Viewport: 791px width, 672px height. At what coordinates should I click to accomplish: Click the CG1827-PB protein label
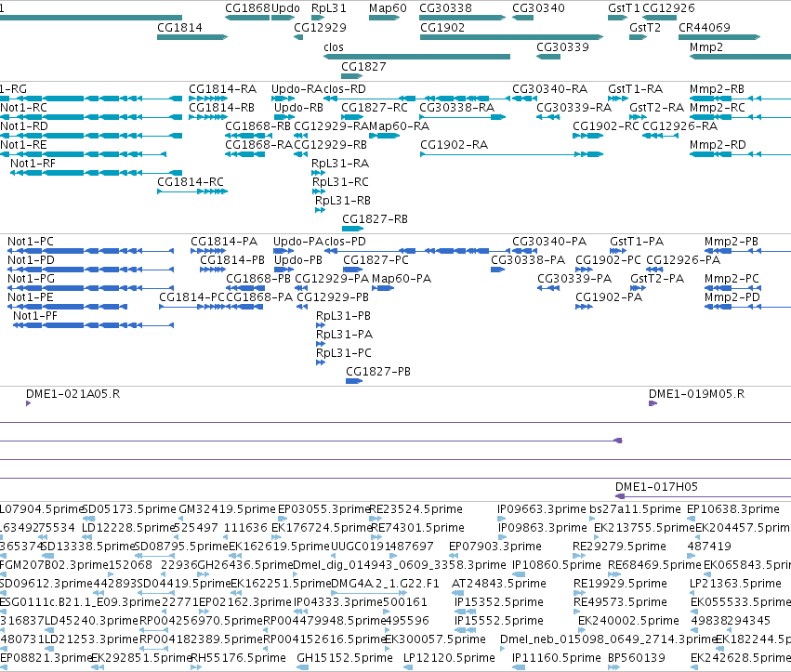[x=378, y=371]
